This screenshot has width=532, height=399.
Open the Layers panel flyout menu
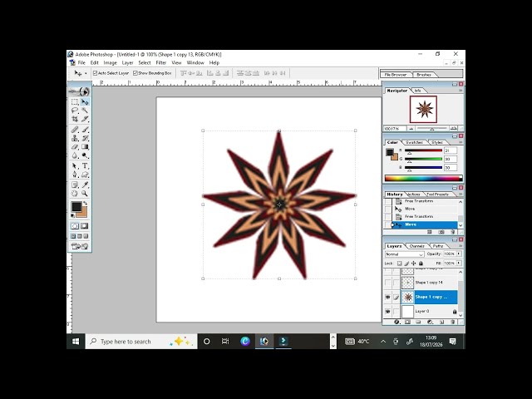tap(461, 246)
